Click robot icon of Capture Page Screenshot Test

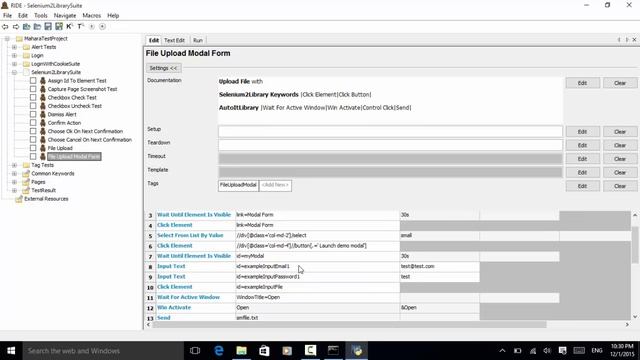pos(43,89)
